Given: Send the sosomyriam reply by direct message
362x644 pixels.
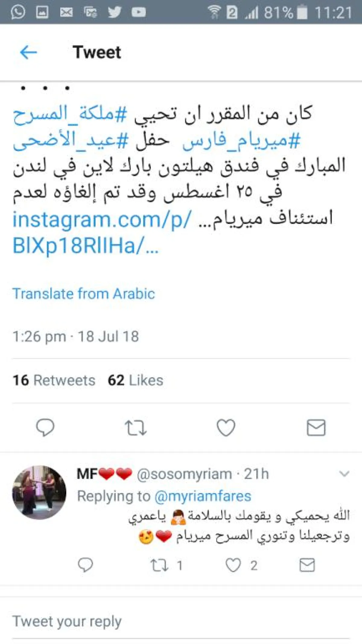Looking at the screenshot, I should [307, 565].
